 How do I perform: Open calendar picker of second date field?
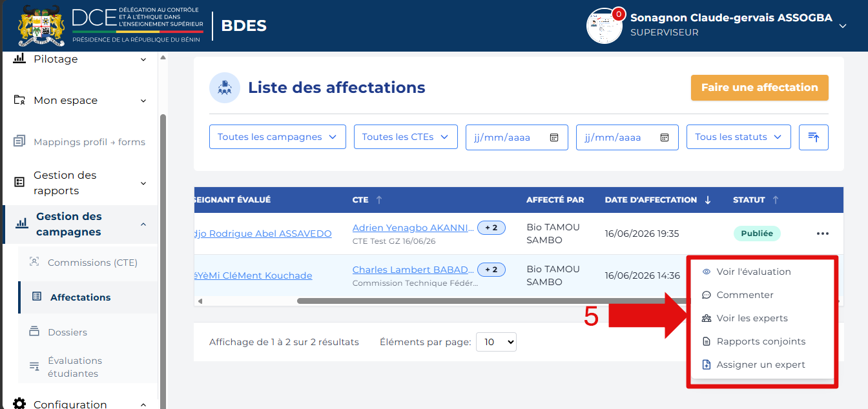[664, 137]
